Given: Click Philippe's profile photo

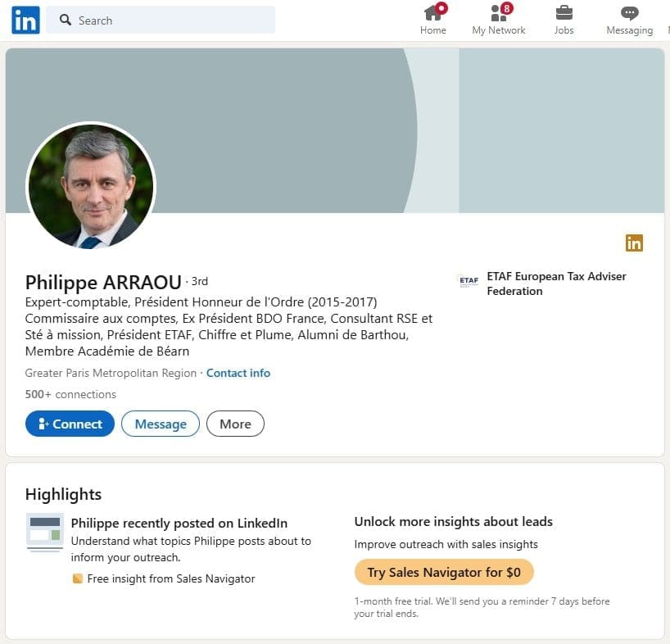Looking at the screenshot, I should pos(92,186).
